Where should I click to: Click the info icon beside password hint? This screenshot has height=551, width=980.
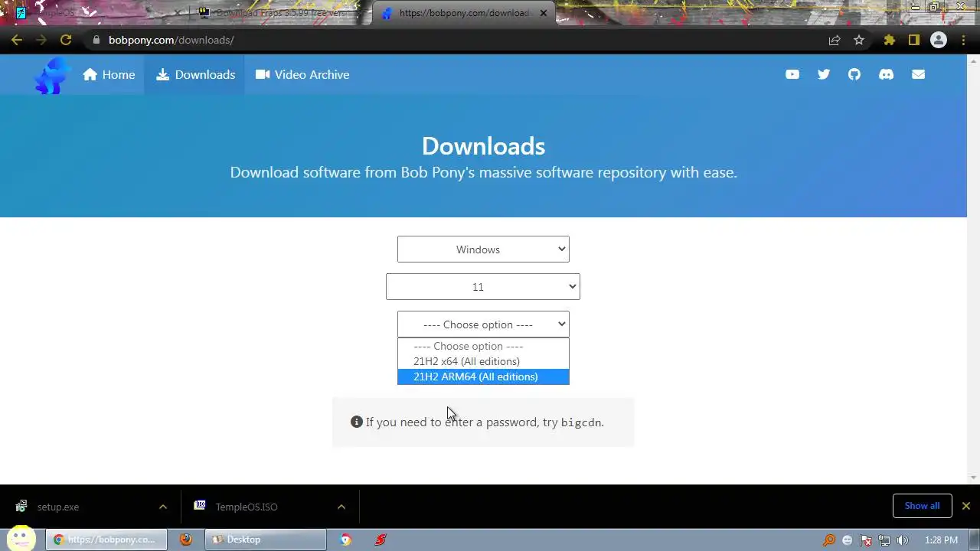(356, 422)
